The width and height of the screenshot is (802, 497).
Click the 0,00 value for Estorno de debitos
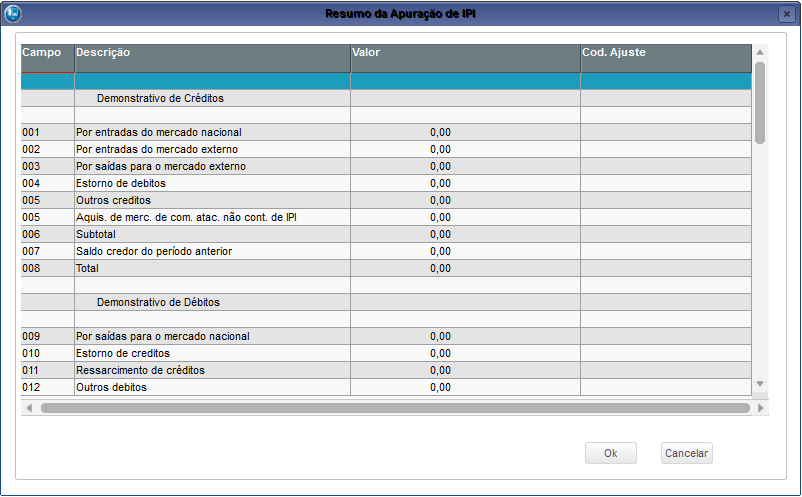pos(440,183)
